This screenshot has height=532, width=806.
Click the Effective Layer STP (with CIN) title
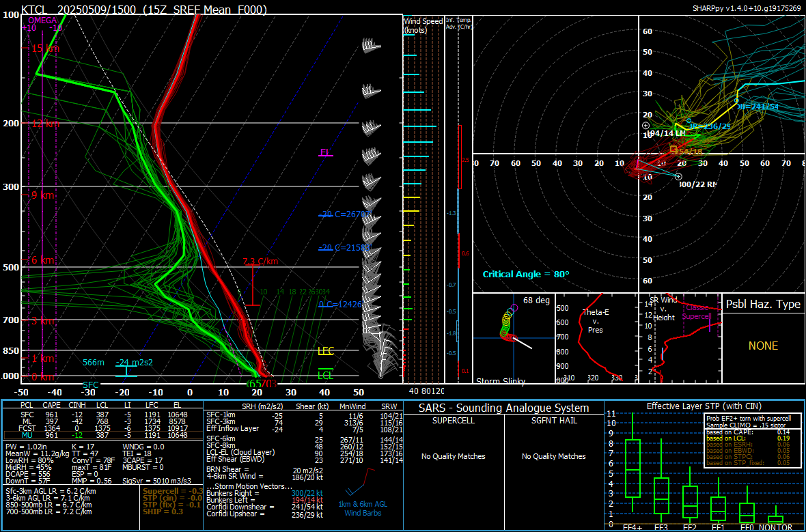point(704,406)
